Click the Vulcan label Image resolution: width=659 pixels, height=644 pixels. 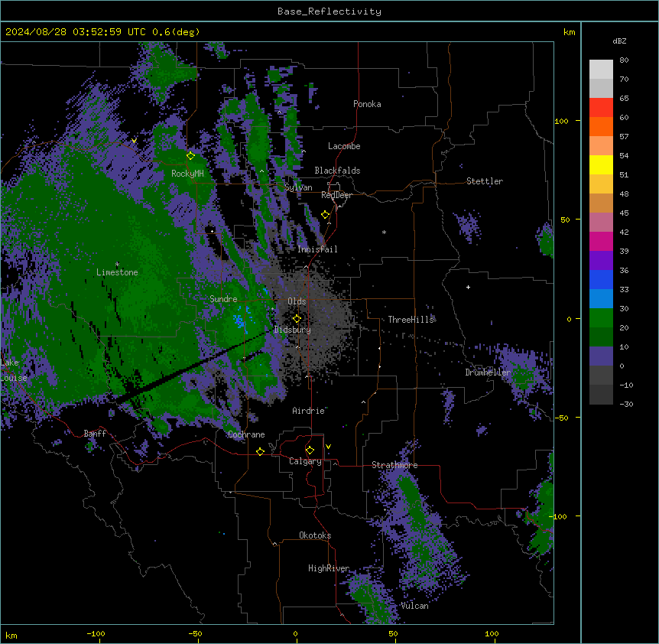click(414, 606)
